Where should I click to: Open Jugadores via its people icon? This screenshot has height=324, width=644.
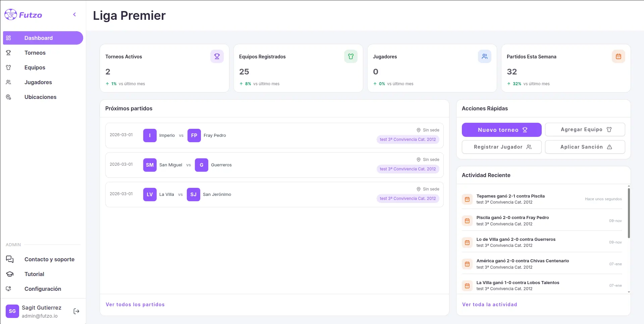8,82
